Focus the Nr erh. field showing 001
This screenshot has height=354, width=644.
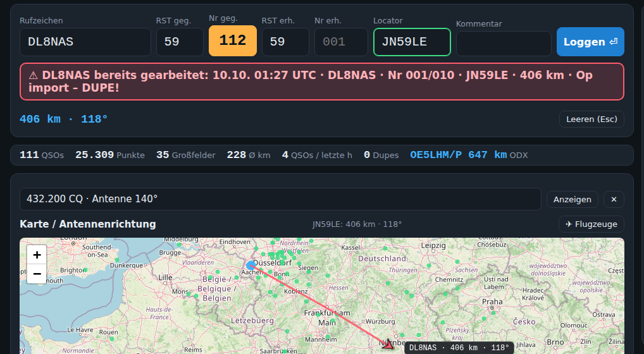(x=341, y=42)
